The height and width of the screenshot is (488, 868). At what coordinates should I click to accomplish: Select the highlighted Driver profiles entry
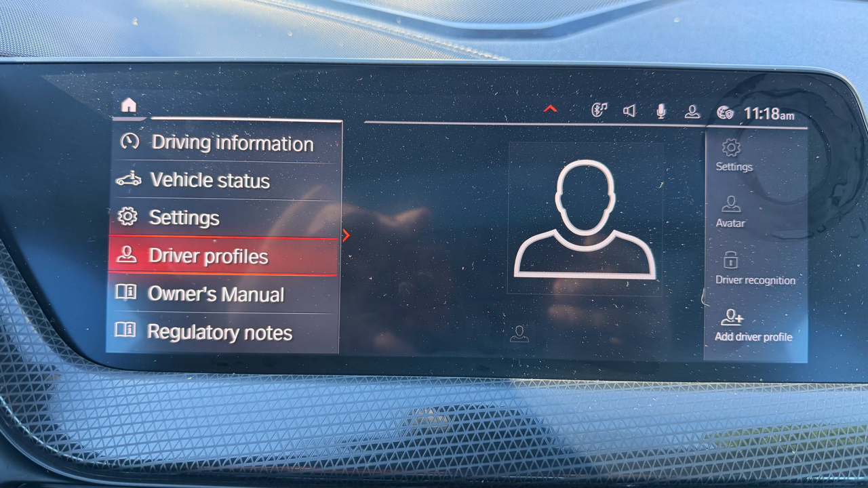pos(208,256)
